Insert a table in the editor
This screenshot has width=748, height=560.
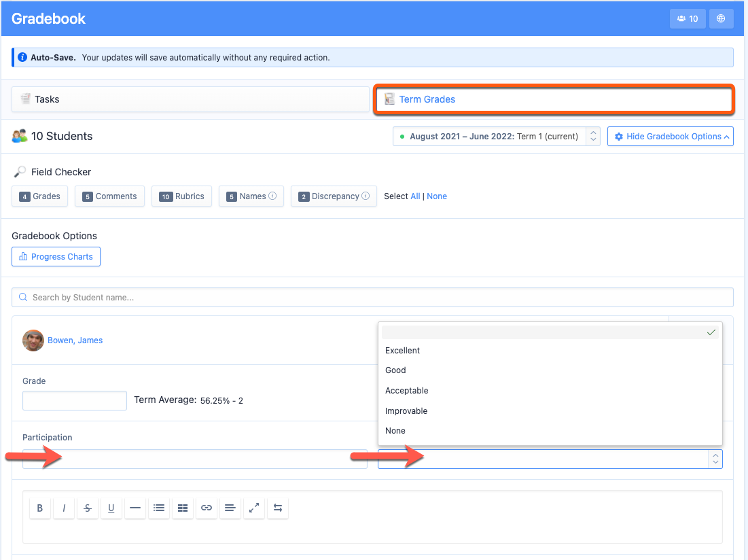[182, 508]
